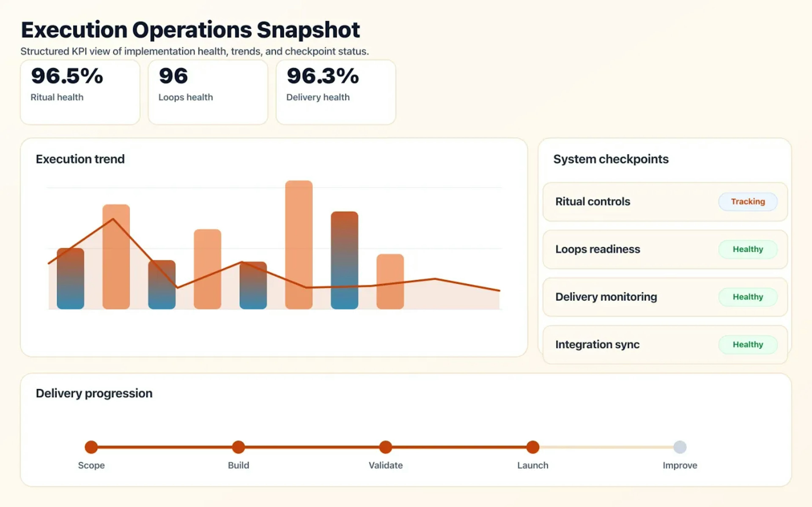Click the Healthy badge for Integration sync
812x507 pixels.
point(748,344)
